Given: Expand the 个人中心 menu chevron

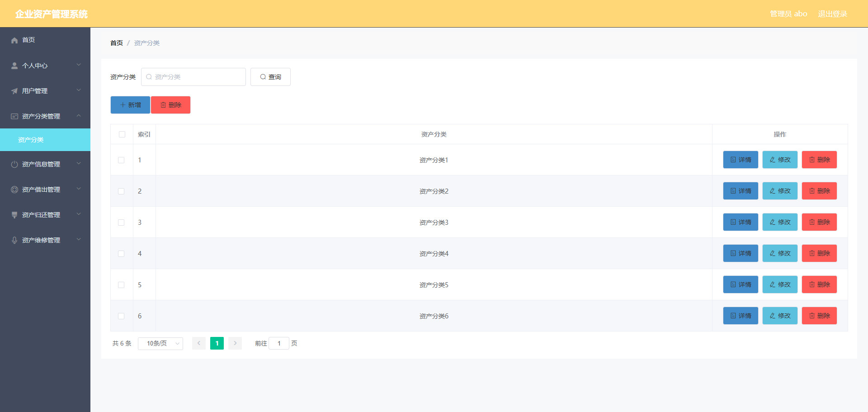Looking at the screenshot, I should coord(79,65).
